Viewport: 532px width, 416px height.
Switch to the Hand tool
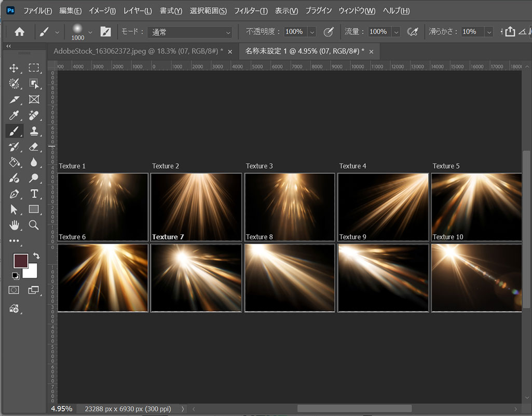[x=14, y=225]
